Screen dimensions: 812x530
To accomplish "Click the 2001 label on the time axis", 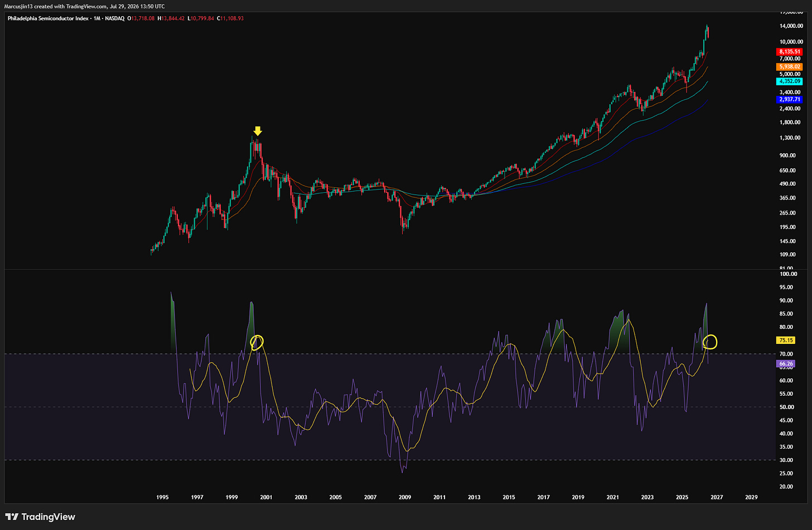I will click(266, 497).
